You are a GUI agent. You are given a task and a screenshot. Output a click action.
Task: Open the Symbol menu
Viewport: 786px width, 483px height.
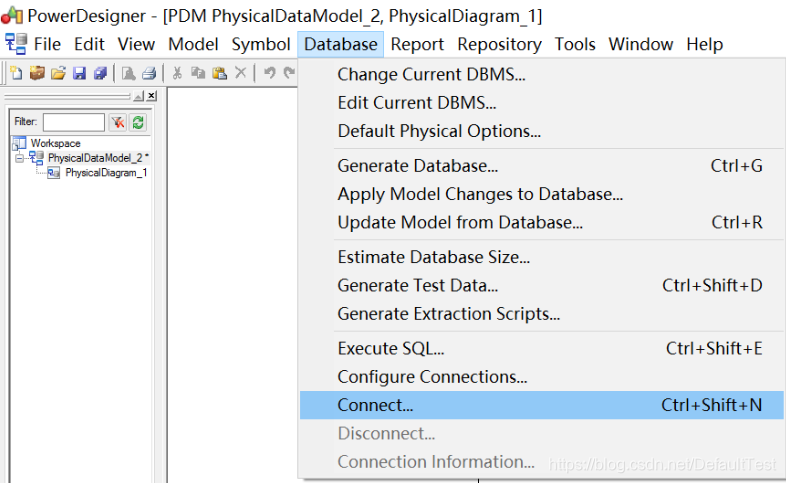point(261,44)
